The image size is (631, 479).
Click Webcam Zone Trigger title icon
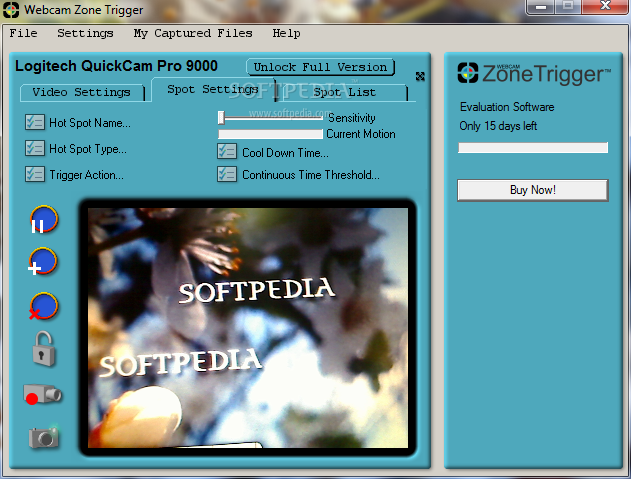click(x=11, y=10)
